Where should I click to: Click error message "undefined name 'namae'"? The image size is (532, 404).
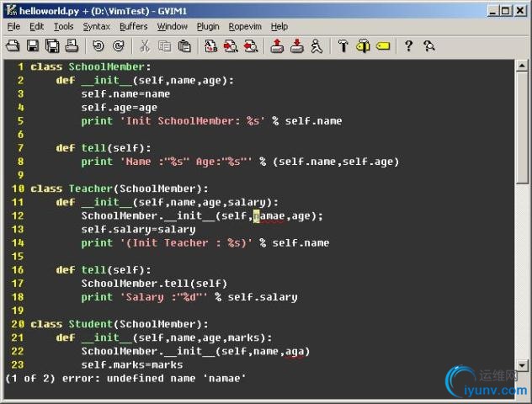177,378
